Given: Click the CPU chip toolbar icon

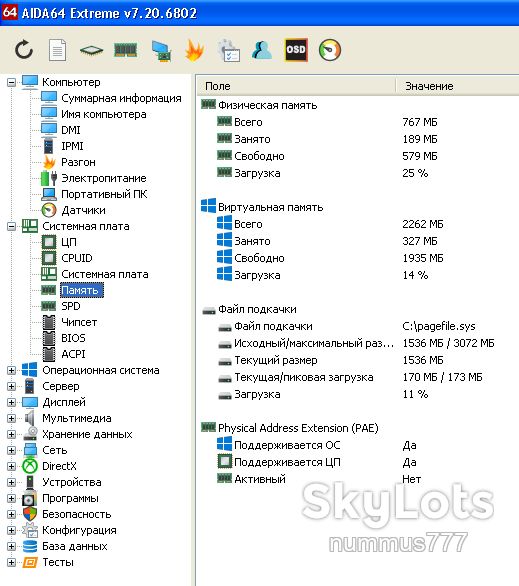Looking at the screenshot, I should (x=91, y=50).
